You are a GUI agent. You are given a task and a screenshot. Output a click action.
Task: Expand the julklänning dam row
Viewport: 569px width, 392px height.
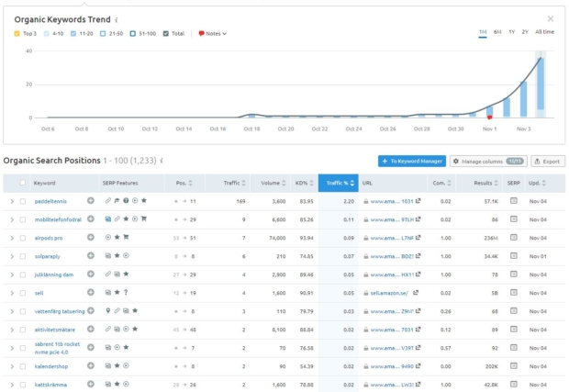coord(12,274)
